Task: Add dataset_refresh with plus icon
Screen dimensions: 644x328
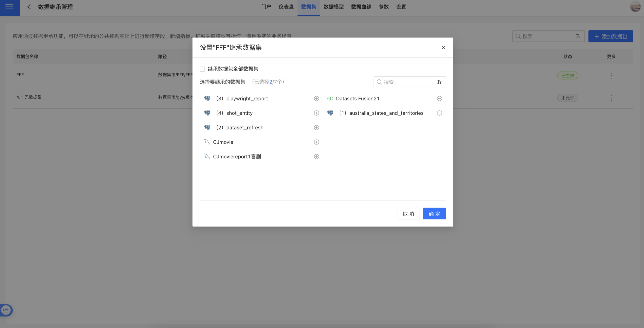Action: click(x=316, y=128)
